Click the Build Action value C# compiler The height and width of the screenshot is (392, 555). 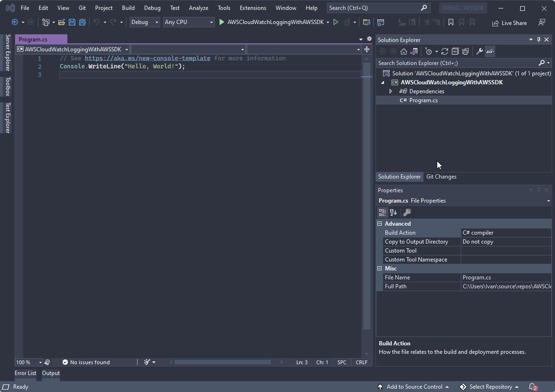506,233
